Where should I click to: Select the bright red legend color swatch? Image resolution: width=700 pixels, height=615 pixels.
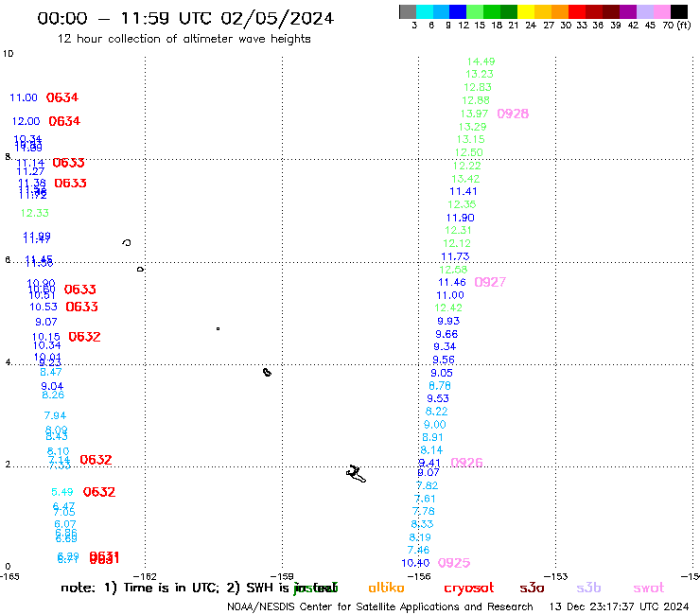pos(577,11)
